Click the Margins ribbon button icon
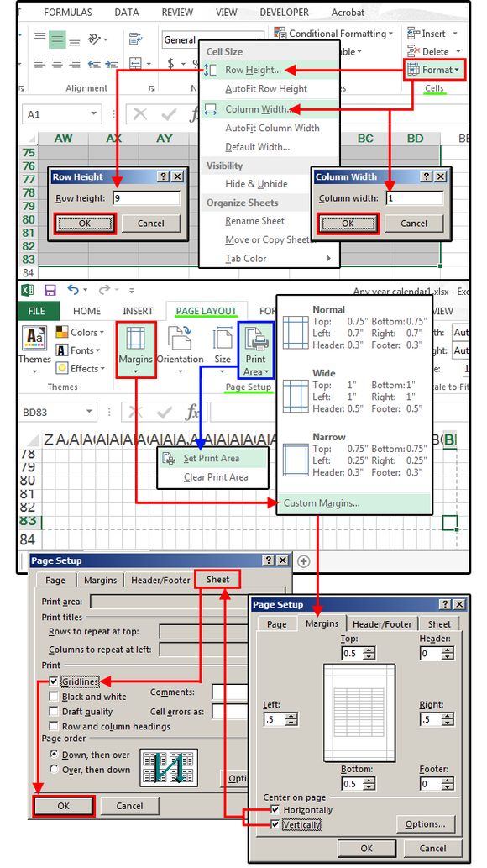The image size is (487, 868). (x=135, y=339)
